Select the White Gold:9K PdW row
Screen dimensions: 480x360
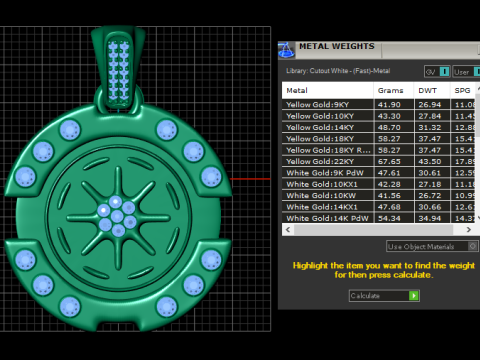point(378,173)
